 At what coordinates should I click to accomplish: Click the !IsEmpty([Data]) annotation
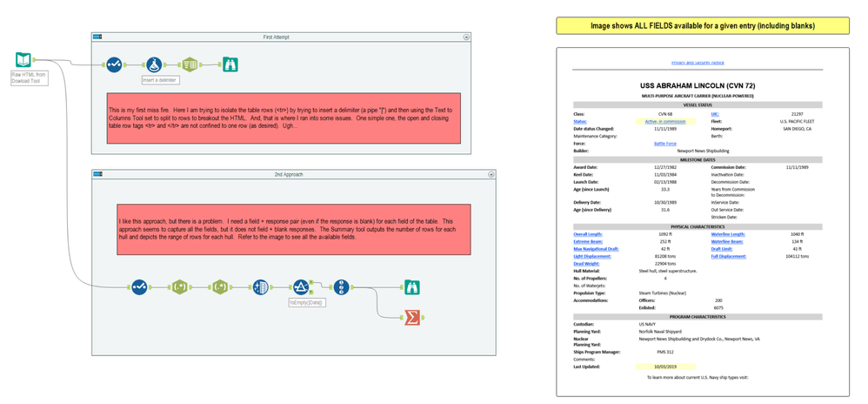(307, 303)
